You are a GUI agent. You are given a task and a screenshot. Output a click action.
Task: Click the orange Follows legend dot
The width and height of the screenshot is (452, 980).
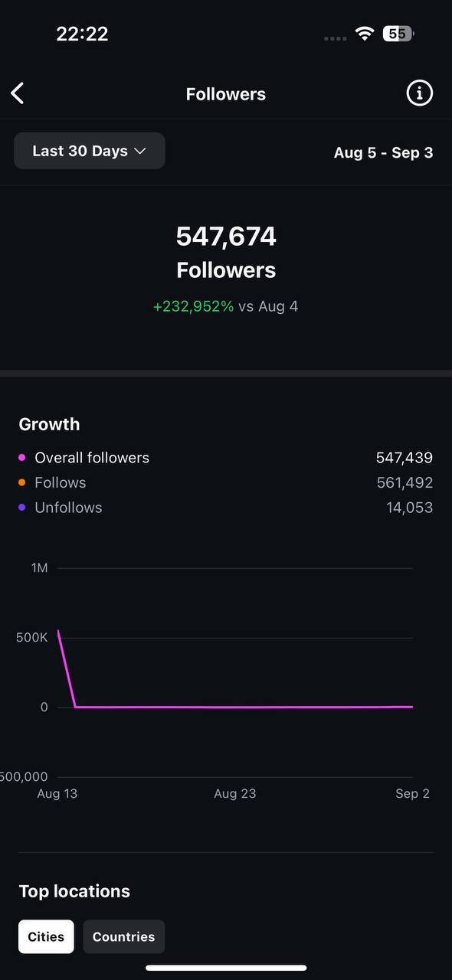21,482
